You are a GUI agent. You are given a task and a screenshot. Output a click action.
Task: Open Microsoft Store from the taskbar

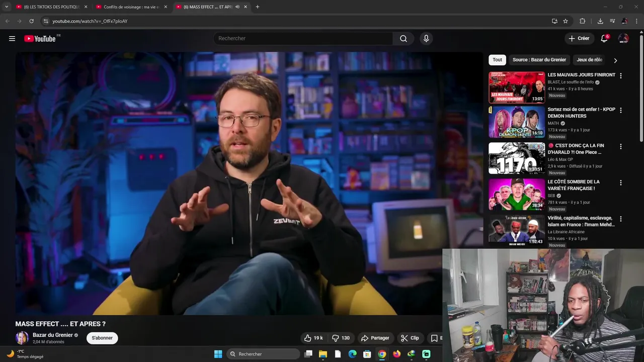[367, 354]
